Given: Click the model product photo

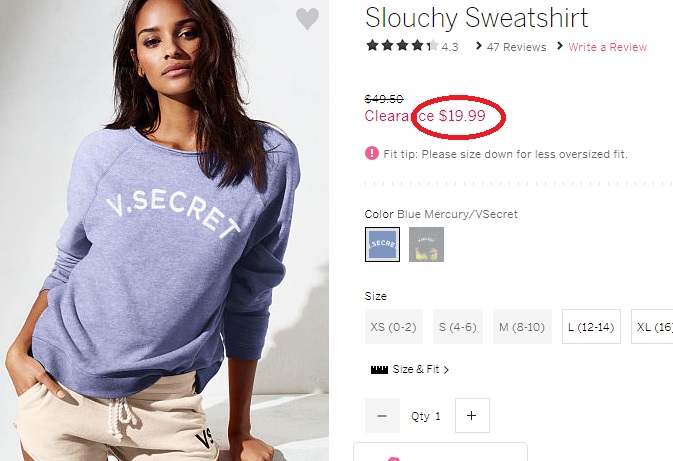Looking at the screenshot, I should tap(164, 230).
